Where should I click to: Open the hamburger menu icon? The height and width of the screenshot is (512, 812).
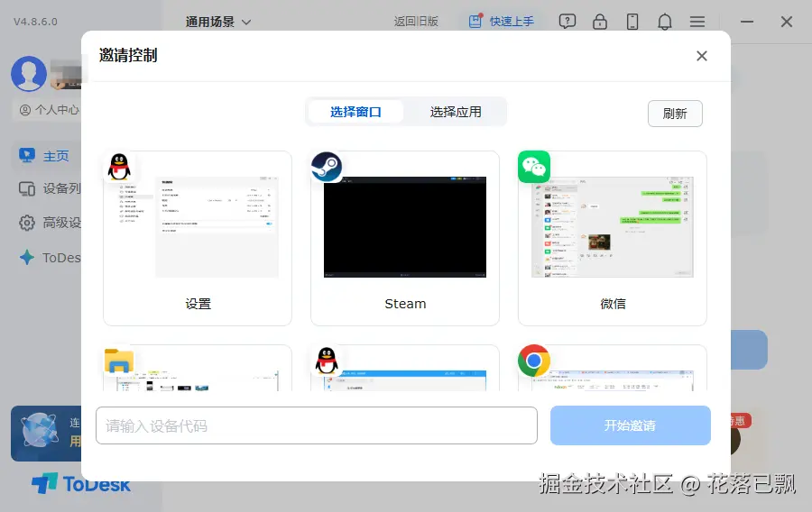[x=697, y=22]
